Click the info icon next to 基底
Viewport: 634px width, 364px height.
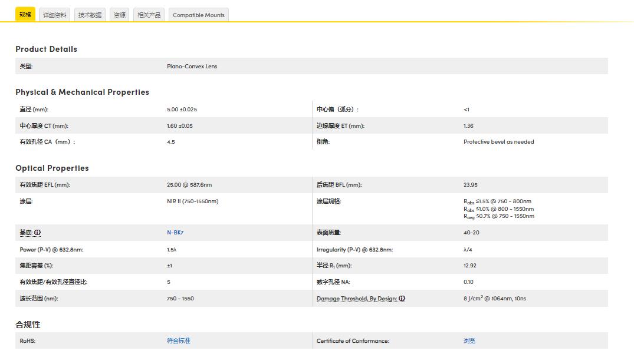point(38,233)
